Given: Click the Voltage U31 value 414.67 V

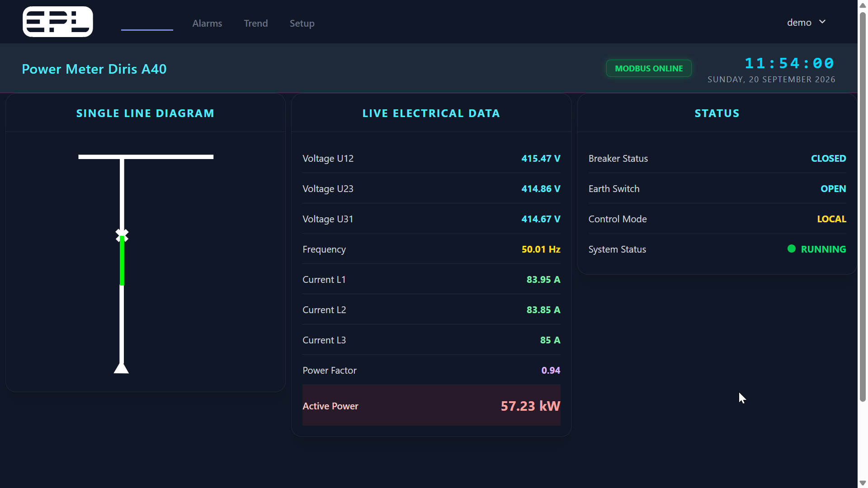Looking at the screenshot, I should coord(541,219).
